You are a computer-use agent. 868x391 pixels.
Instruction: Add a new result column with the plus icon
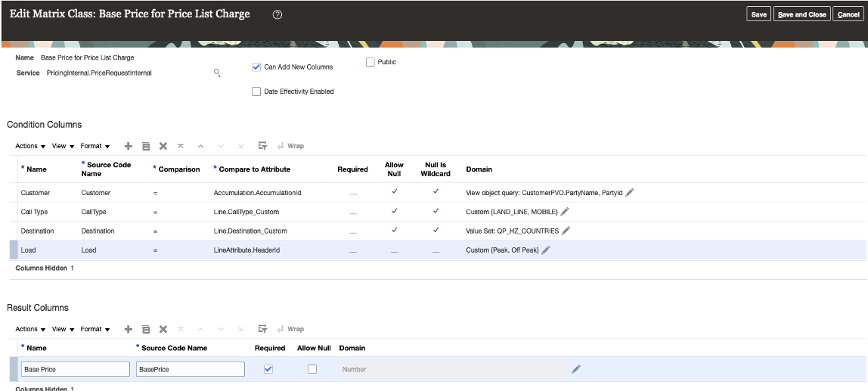pos(129,329)
